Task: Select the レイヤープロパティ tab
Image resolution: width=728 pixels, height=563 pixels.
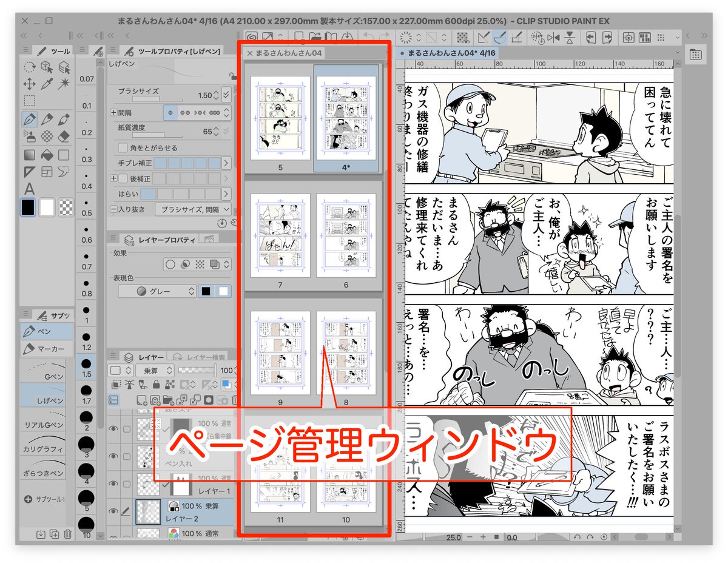Action: (x=160, y=240)
